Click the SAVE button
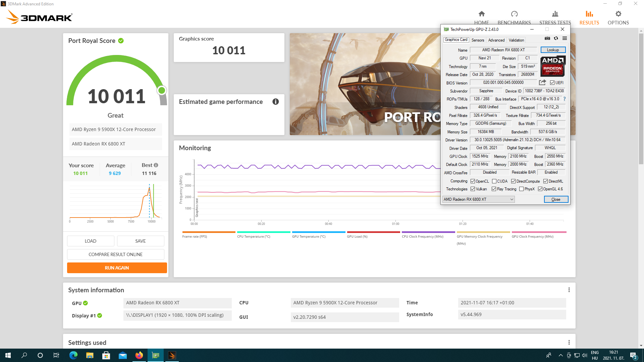The image size is (644, 362). (x=141, y=241)
